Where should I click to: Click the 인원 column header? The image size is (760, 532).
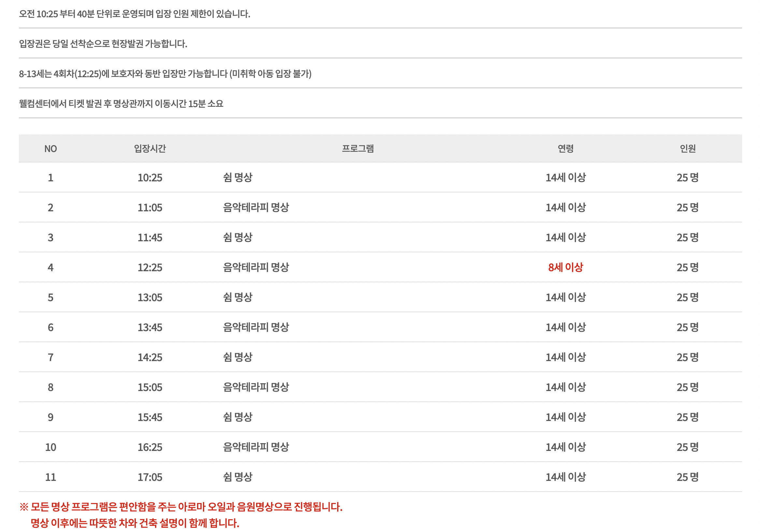point(687,148)
